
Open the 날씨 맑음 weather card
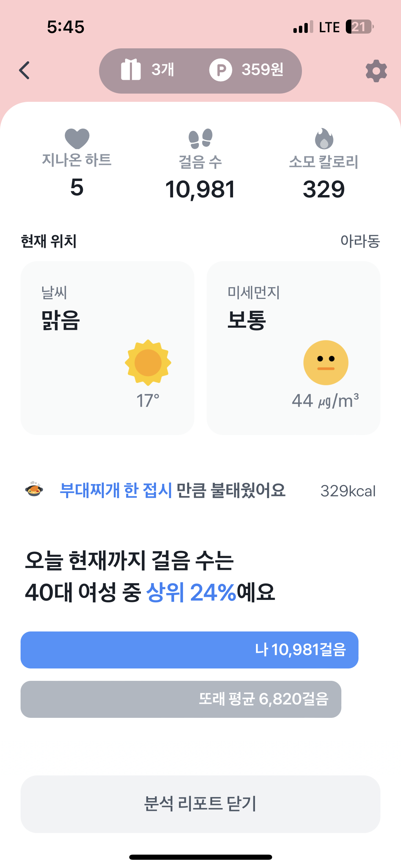click(x=107, y=348)
